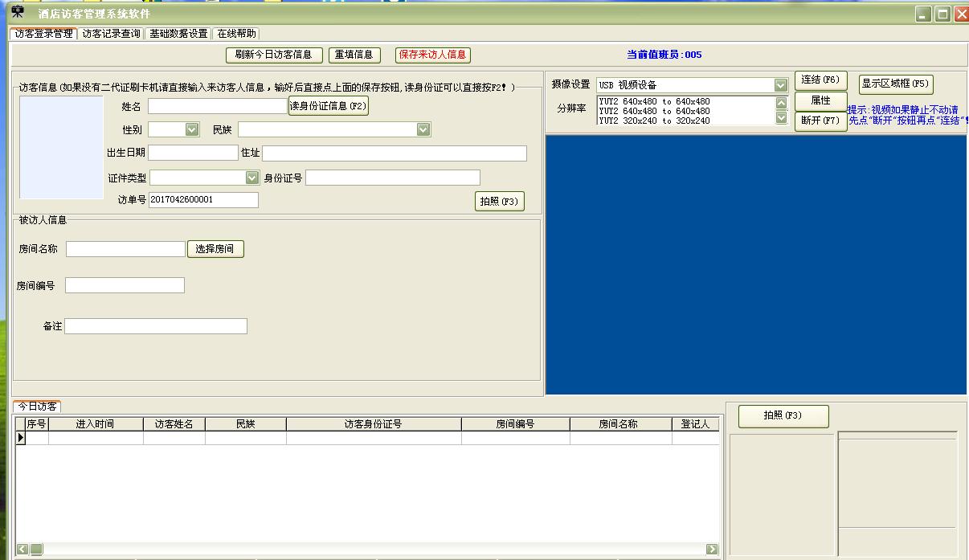Click the 身份证号 input field
Viewport: 969px width, 560px height.
[392, 178]
